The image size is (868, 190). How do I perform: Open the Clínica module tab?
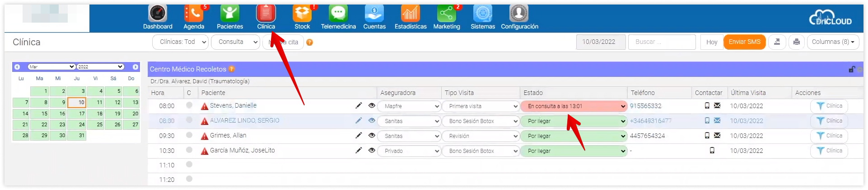pos(266,18)
